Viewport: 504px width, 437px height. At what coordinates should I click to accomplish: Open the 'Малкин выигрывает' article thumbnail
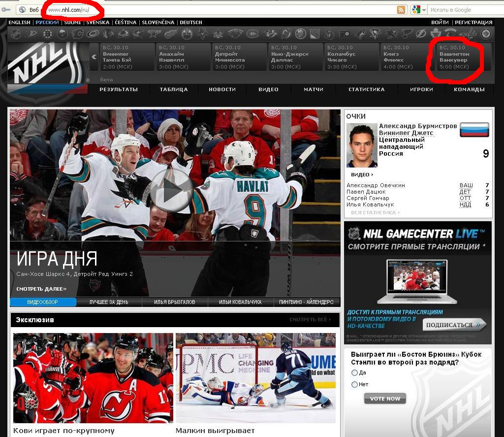[255, 378]
